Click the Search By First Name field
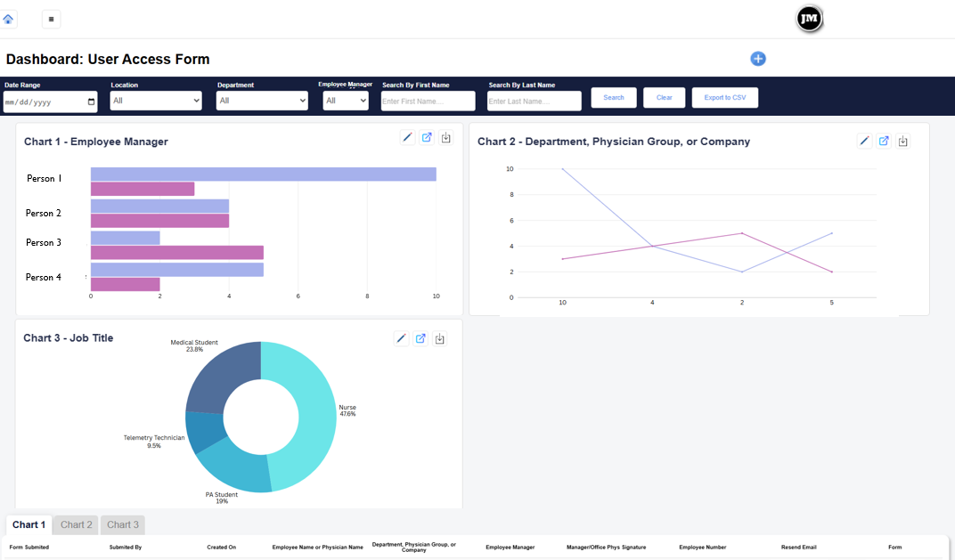Viewport: 955px width, 560px height. (428, 101)
